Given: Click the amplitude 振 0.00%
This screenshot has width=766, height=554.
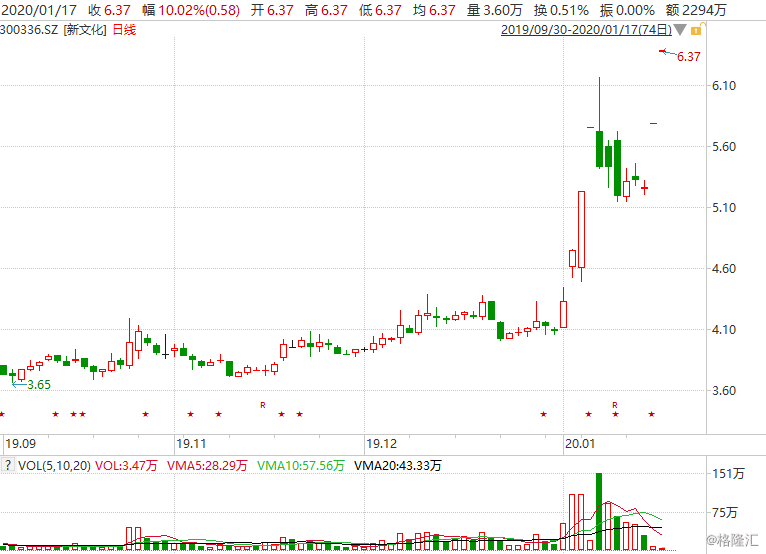Looking at the screenshot, I should pos(627,10).
